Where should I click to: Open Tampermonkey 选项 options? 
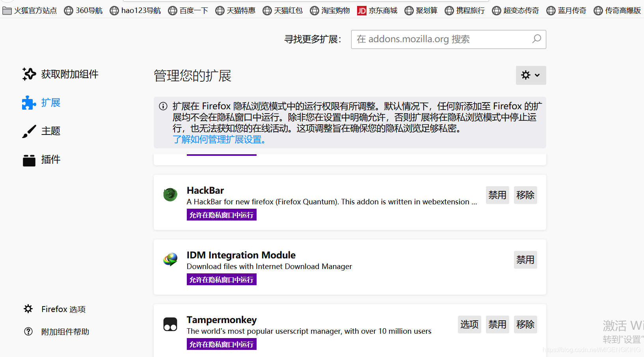point(469,324)
